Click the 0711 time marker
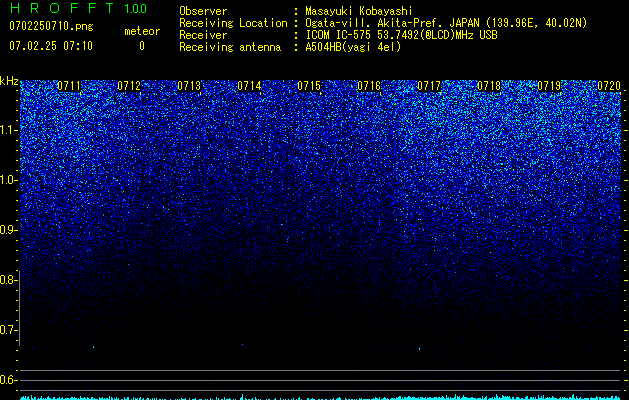Screen dimensions: 629x400 pos(69,86)
